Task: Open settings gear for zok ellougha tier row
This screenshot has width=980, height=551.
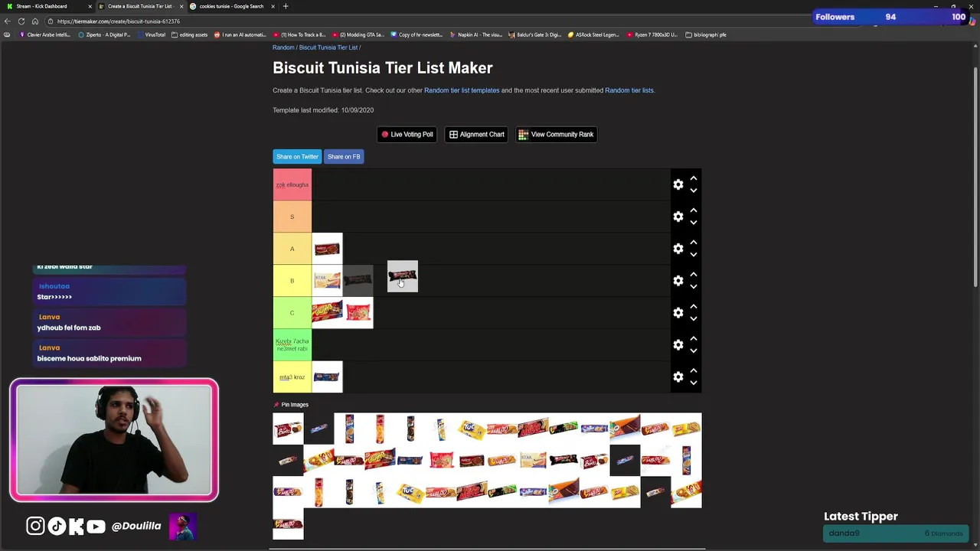Action: [678, 184]
